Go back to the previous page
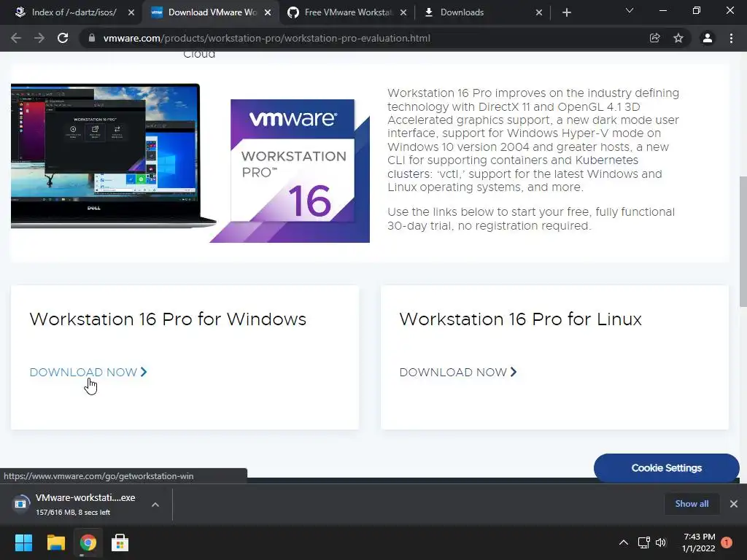The height and width of the screenshot is (560, 747). click(16, 38)
